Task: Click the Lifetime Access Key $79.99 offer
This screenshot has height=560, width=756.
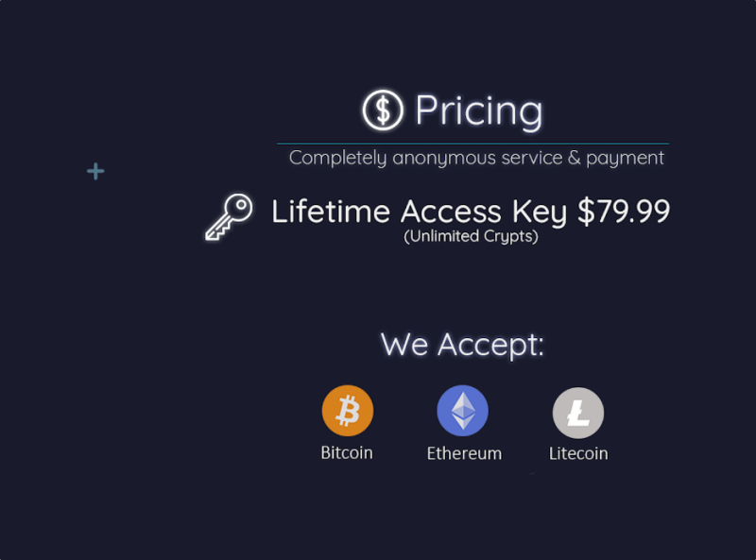Action: tap(470, 212)
